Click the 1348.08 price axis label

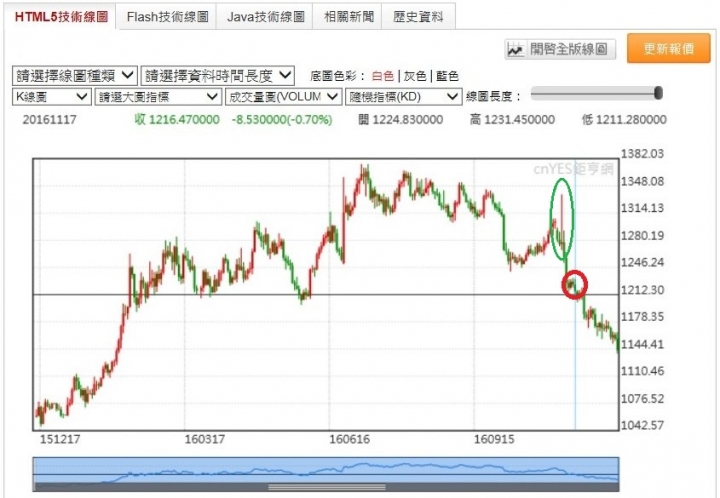tap(642, 181)
